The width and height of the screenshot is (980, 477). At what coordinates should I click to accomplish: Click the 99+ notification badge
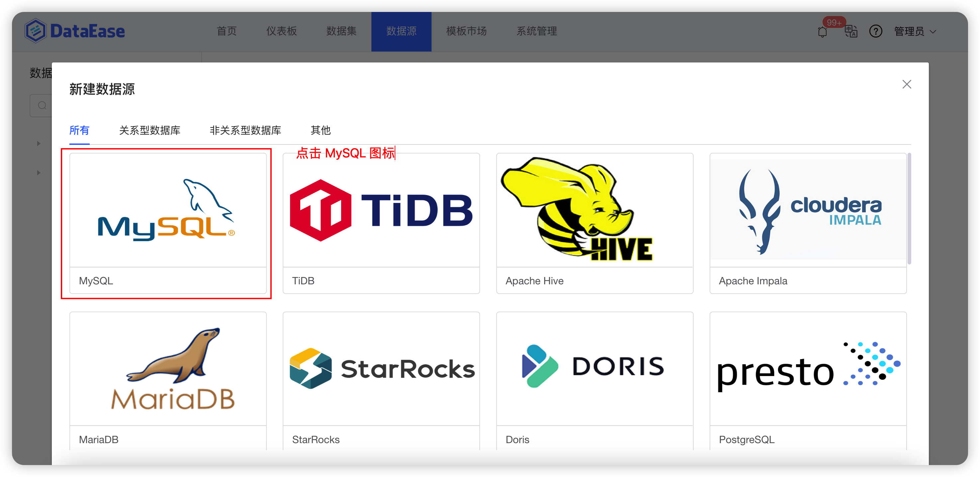pyautogui.click(x=834, y=23)
